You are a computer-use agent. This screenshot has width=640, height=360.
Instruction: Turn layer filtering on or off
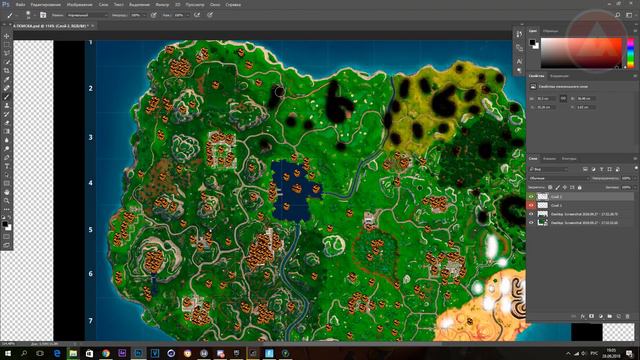coord(636,168)
